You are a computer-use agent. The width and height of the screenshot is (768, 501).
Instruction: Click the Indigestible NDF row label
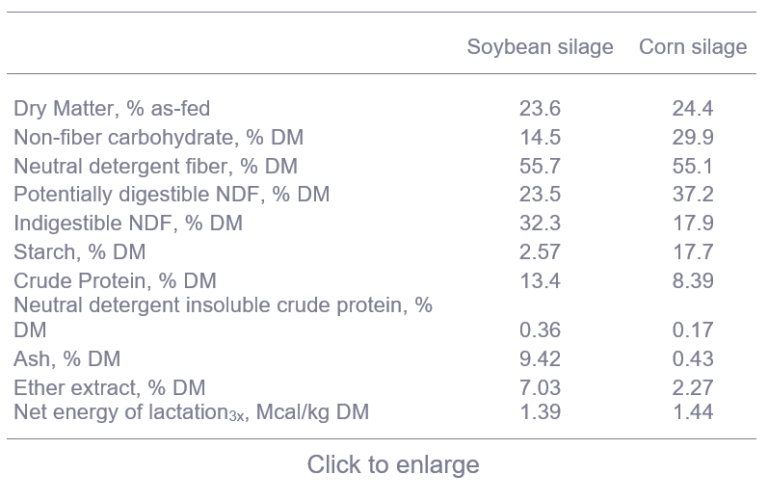[128, 223]
